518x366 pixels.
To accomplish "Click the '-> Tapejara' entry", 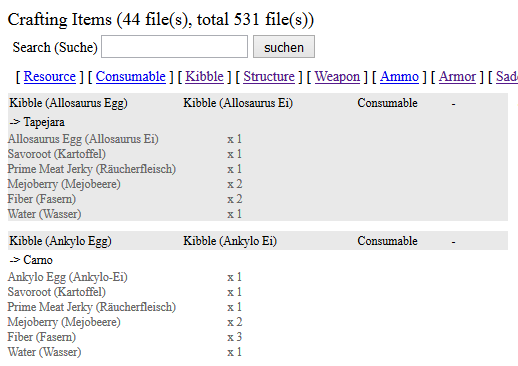I will pyautogui.click(x=37, y=122).
